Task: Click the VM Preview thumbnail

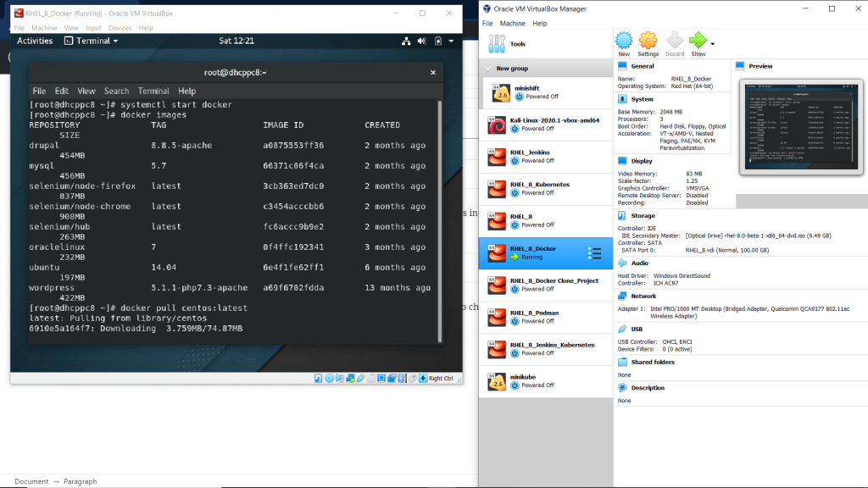Action: [x=801, y=127]
